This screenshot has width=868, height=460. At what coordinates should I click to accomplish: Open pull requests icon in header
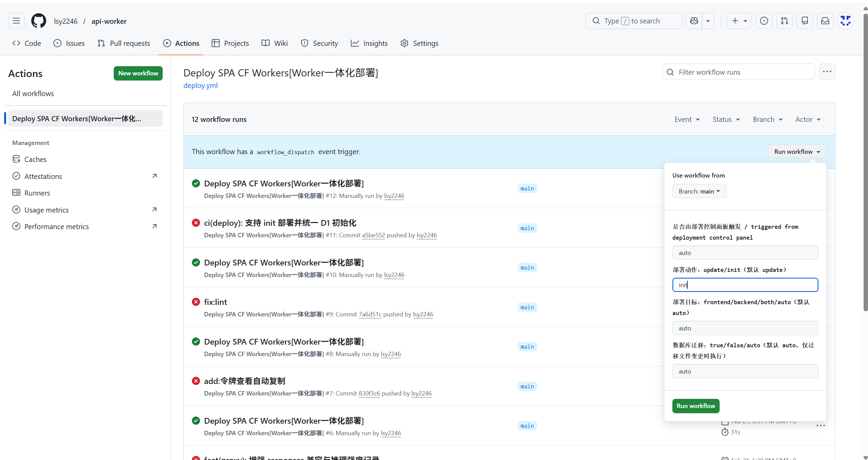tap(784, 21)
